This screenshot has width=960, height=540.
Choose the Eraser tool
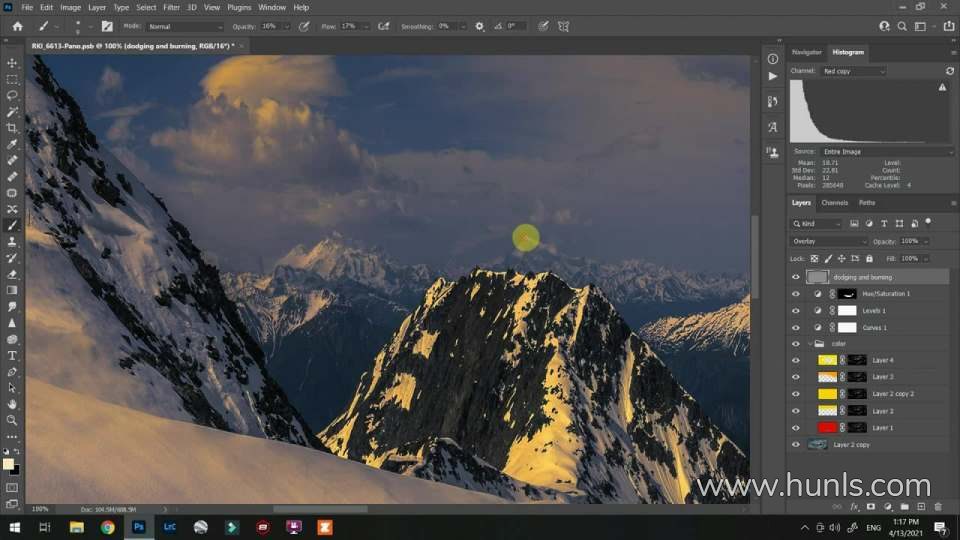coord(12,274)
